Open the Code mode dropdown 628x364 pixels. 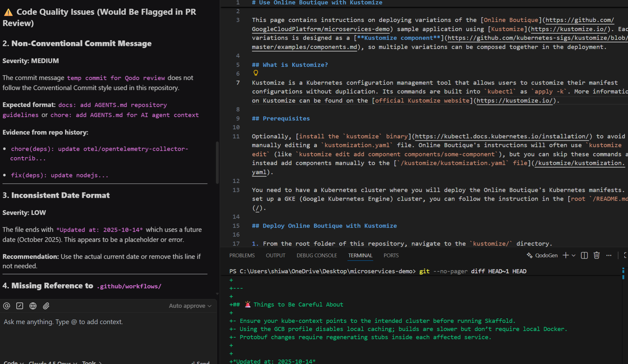(x=14, y=362)
